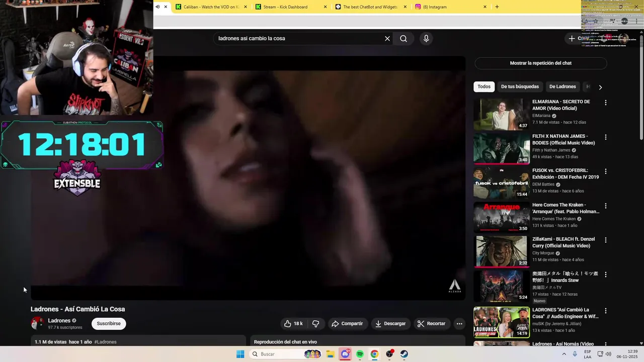The image size is (644, 362).
Task: Open options for Innards Stew video
Action: tap(606, 275)
